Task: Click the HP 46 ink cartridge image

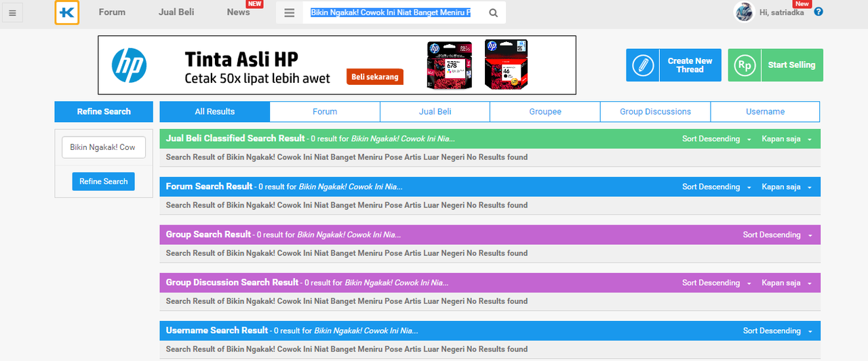Action: coord(505,64)
